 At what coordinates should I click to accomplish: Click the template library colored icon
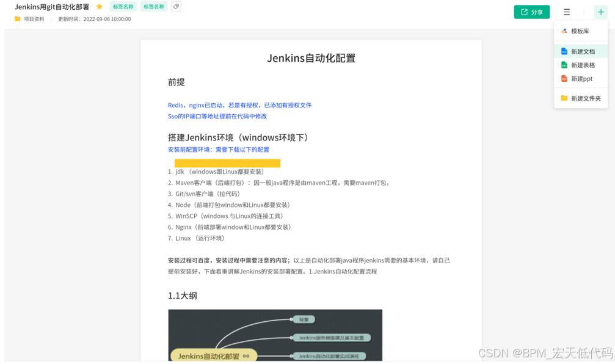tap(564, 31)
